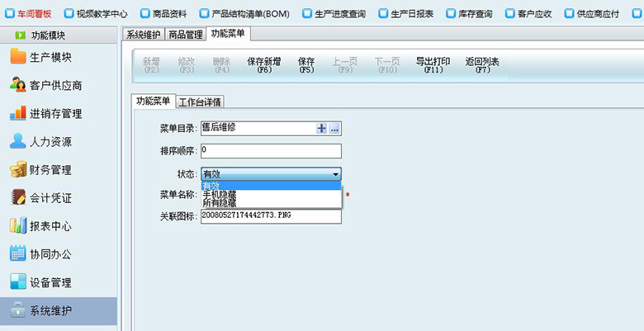644x331 pixels.
Task: Switch to 工作台详情 tab
Action: point(201,102)
